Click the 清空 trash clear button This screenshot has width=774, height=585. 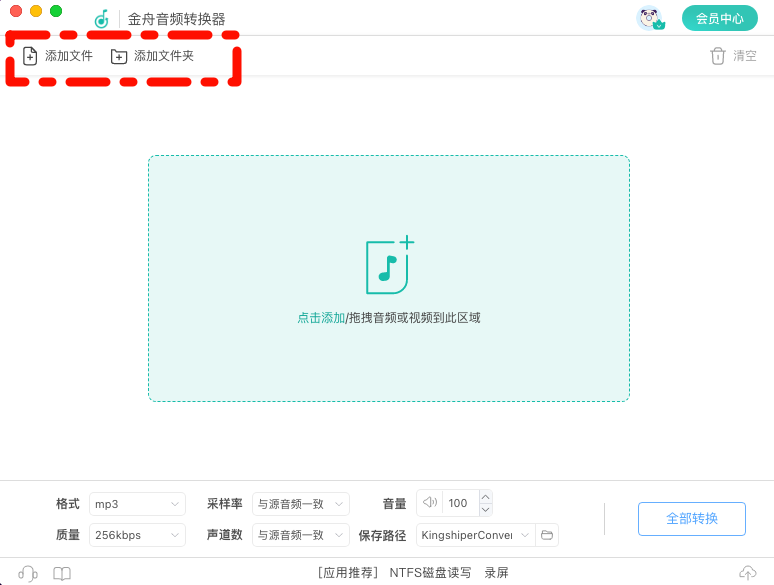[x=733, y=56]
